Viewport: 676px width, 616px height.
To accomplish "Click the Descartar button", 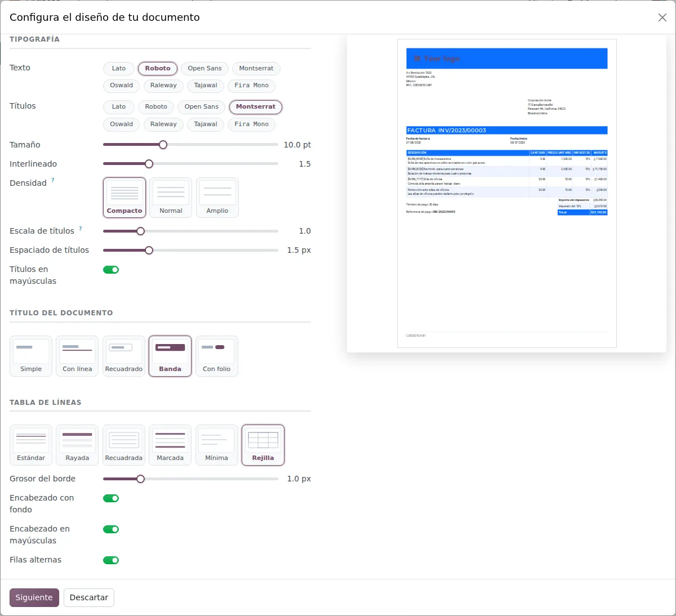I will tap(89, 597).
